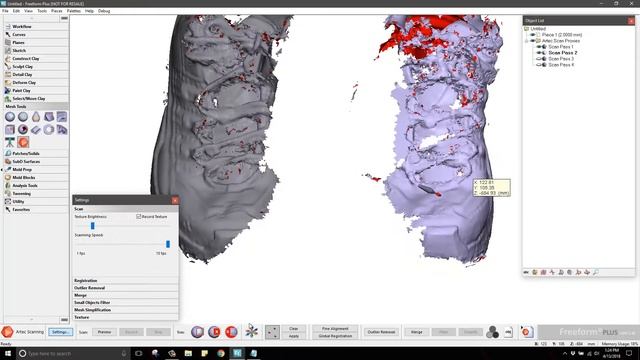Click the Artec Scanning hexagon icon

pyautogui.click(x=7, y=332)
